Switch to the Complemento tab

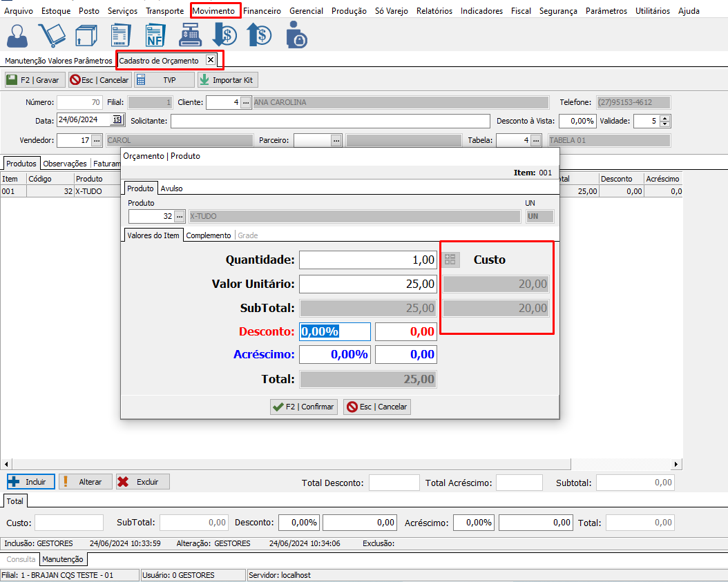click(x=209, y=235)
